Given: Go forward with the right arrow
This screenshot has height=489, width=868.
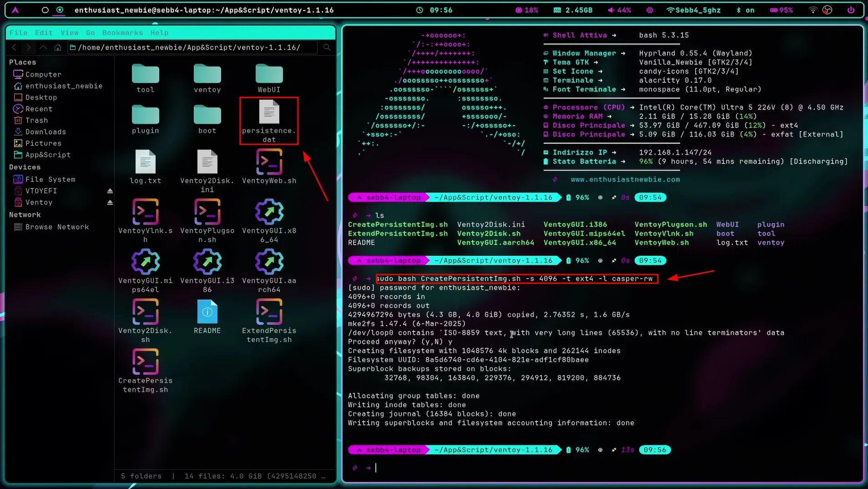Looking at the screenshot, I should coord(29,47).
